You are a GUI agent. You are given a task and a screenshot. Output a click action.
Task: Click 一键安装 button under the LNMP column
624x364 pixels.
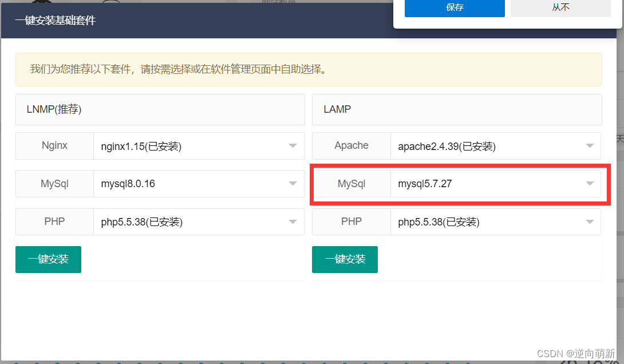click(48, 259)
